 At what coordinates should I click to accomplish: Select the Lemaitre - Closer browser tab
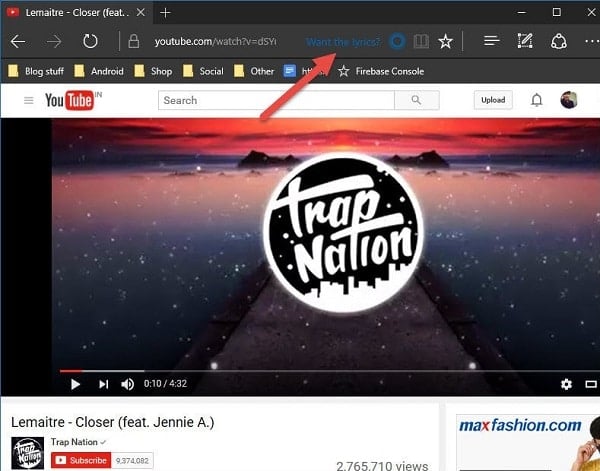tap(75, 13)
